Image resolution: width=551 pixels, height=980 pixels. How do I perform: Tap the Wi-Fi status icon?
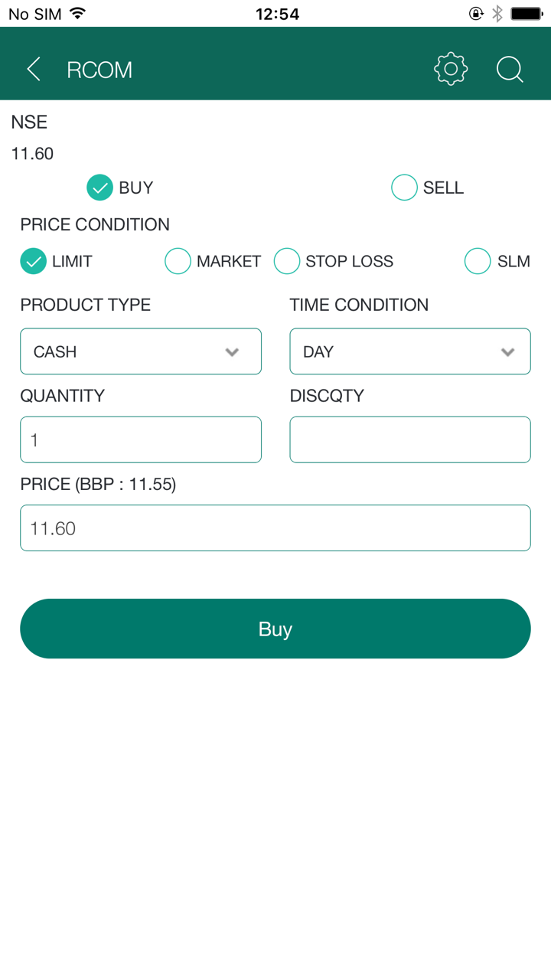click(x=77, y=14)
